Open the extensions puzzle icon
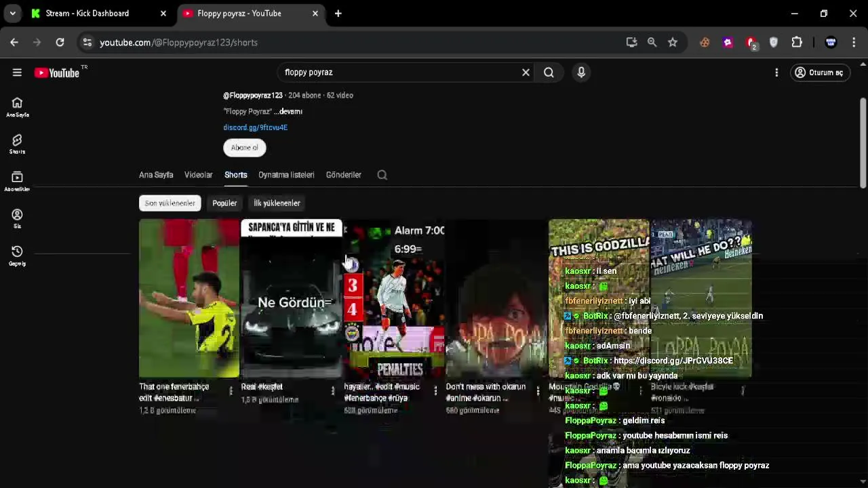Image resolution: width=868 pixels, height=488 pixels. (x=797, y=42)
